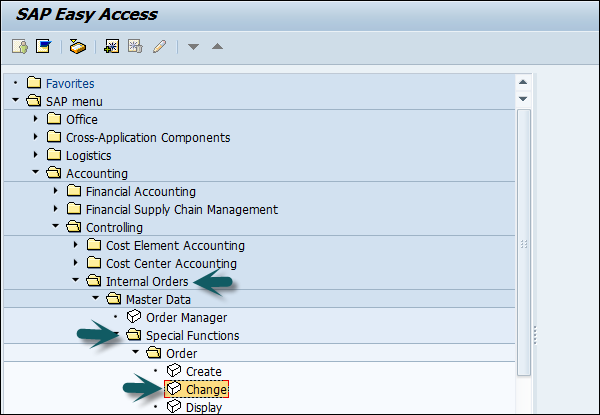Image resolution: width=600 pixels, height=415 pixels.
Task: Select the Order Manager item
Action: click(x=179, y=317)
